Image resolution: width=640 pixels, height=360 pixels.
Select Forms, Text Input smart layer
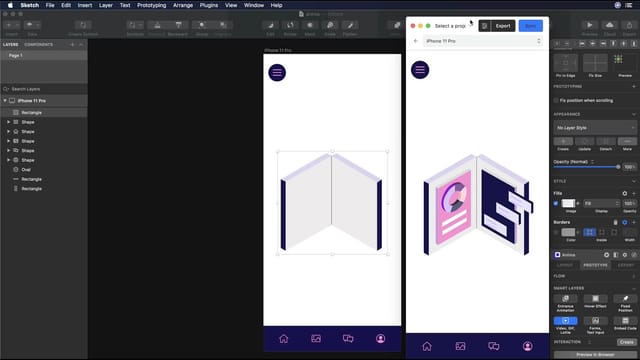tap(596, 321)
